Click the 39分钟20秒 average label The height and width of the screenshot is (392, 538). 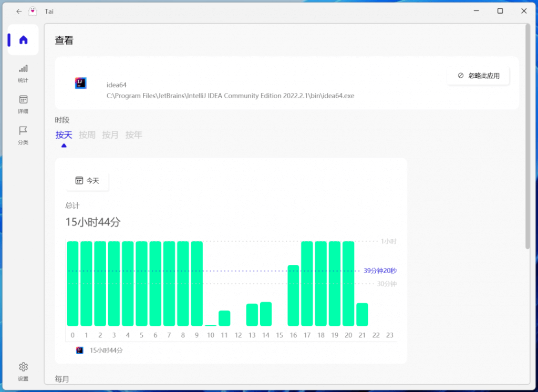(380, 271)
